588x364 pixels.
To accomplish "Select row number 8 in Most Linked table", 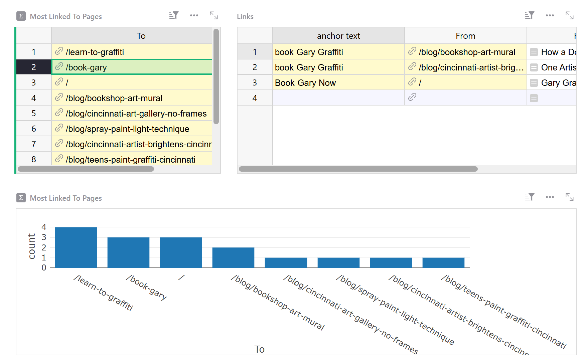I will pyautogui.click(x=34, y=159).
